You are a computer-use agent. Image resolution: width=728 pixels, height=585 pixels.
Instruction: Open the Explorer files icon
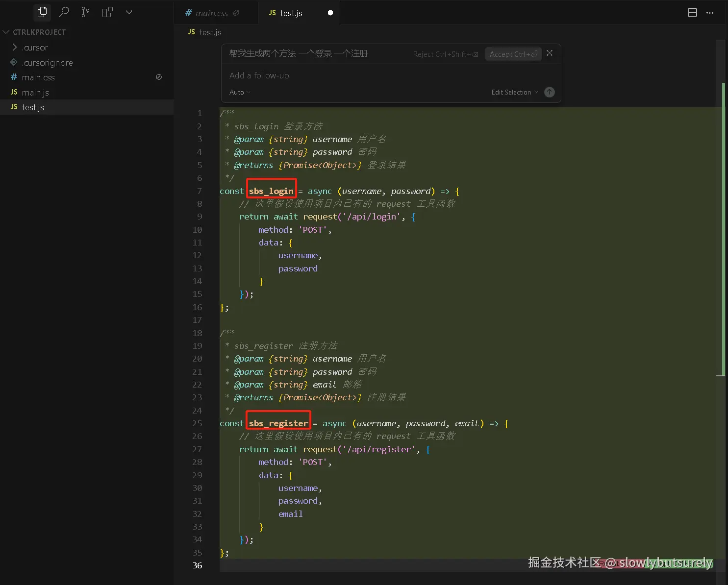tap(42, 12)
